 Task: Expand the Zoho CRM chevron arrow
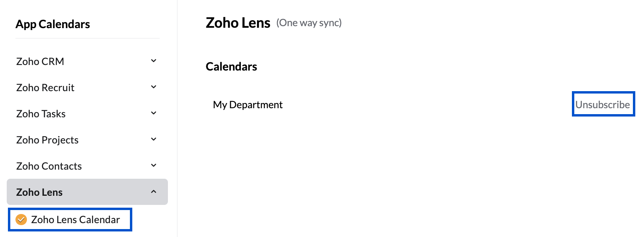pyautogui.click(x=154, y=61)
